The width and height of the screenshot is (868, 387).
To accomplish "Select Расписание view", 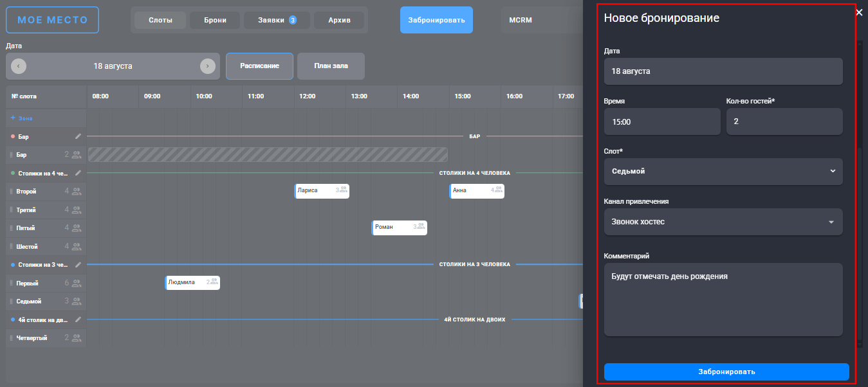I will [259, 66].
